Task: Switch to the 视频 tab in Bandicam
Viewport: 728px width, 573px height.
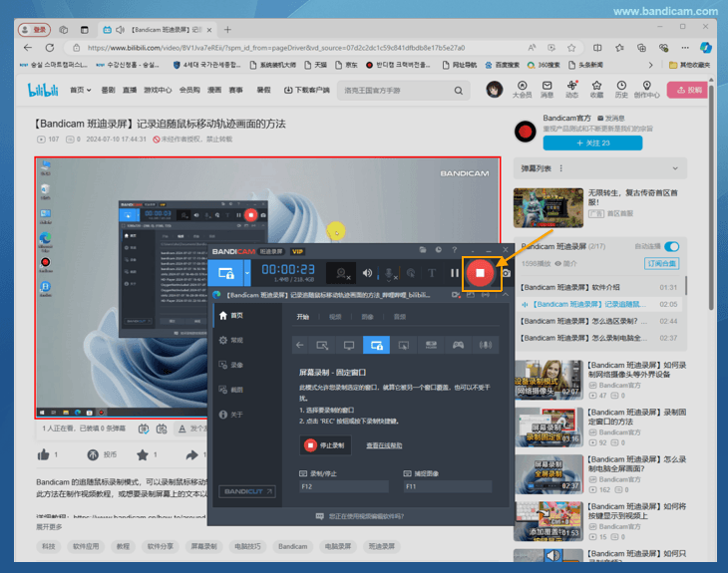Action: click(335, 317)
